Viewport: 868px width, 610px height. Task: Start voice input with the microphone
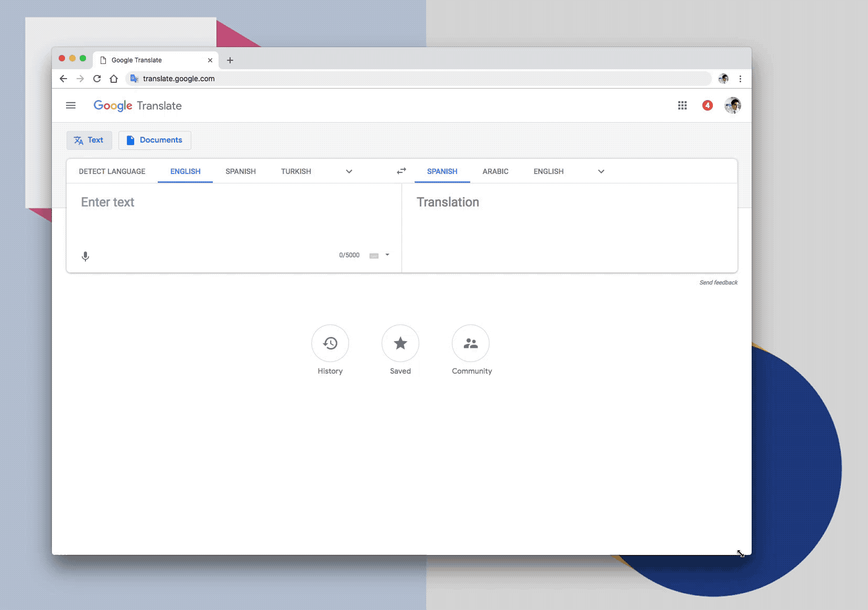[x=85, y=256]
